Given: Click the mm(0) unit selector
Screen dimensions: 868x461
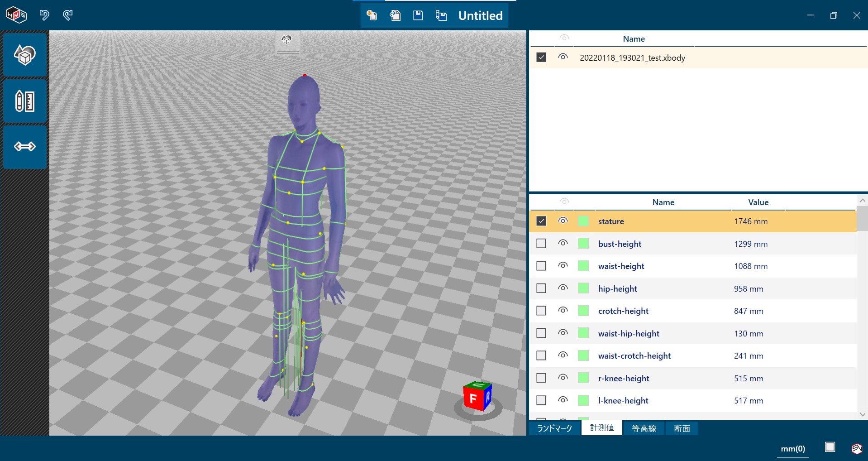Looking at the screenshot, I should [793, 449].
